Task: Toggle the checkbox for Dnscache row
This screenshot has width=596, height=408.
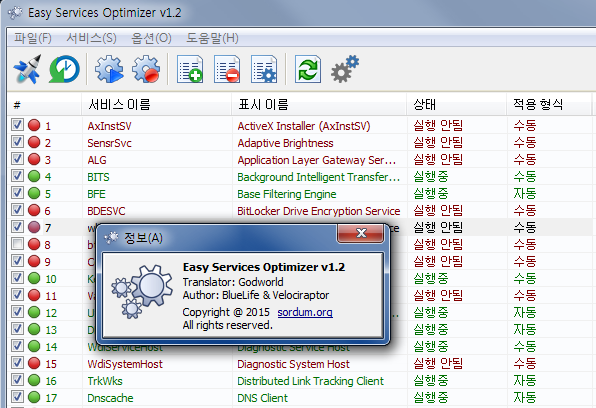Action: (17, 397)
